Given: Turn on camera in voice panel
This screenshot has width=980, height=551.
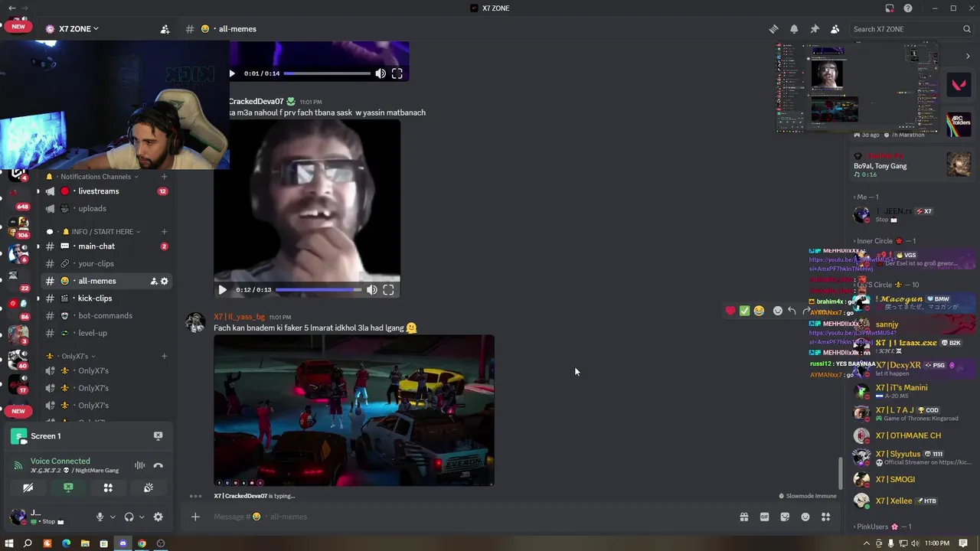Looking at the screenshot, I should 28,488.
